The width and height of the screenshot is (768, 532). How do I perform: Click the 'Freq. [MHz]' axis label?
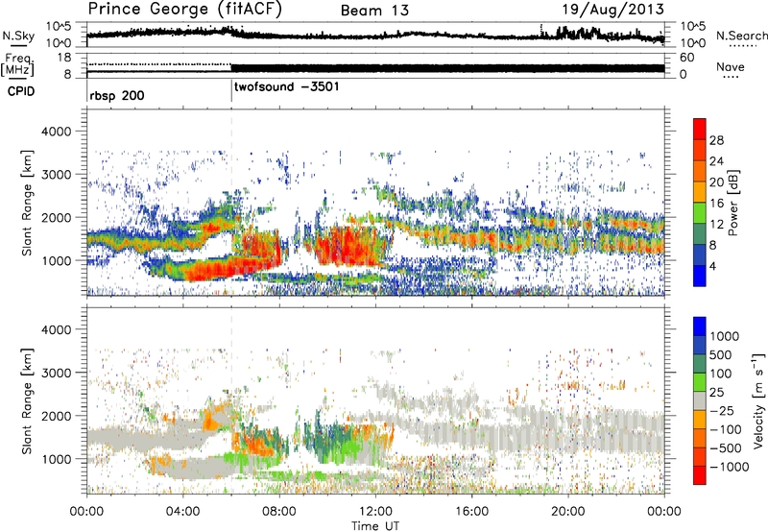(18, 64)
